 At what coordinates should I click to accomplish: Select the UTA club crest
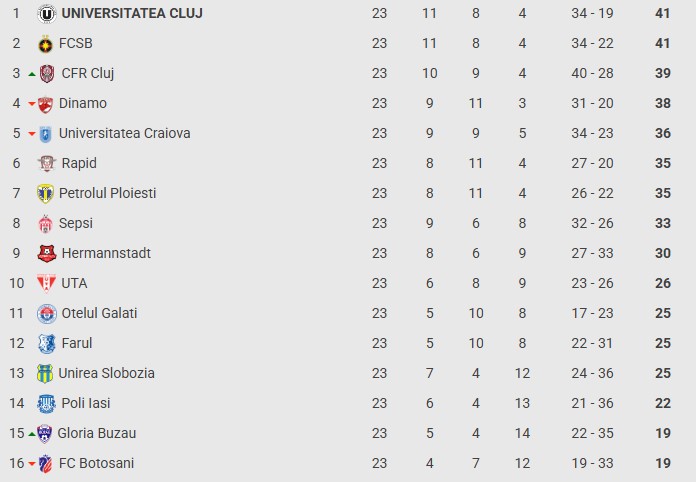(47, 283)
